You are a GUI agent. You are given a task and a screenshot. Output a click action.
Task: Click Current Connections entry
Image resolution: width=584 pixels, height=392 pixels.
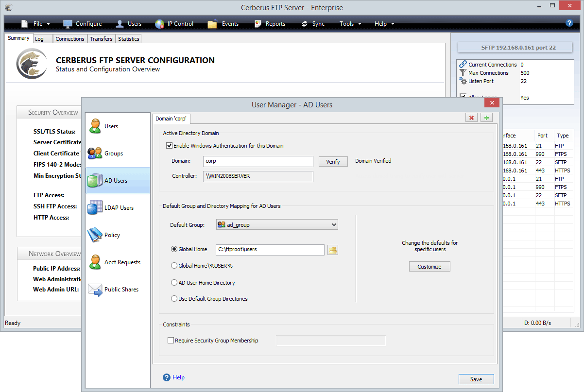tap(488, 65)
